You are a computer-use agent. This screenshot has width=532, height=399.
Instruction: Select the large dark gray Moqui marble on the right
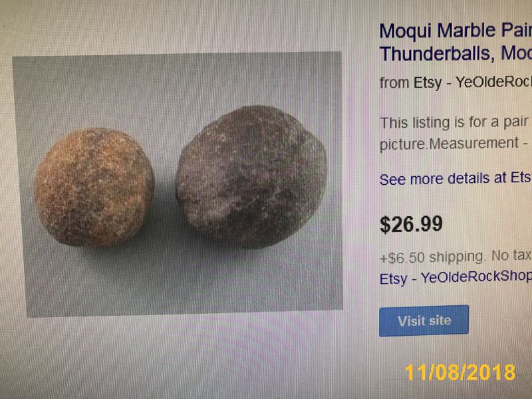coord(251,177)
